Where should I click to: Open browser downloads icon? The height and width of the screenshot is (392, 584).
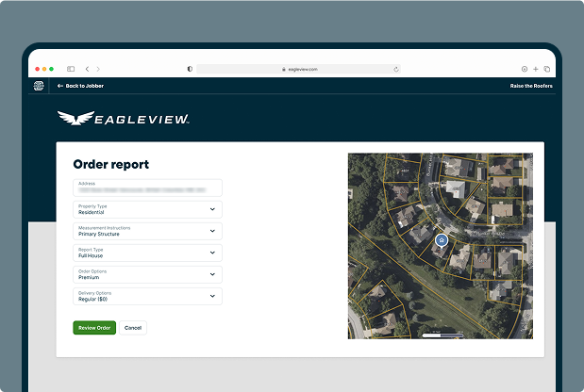click(525, 69)
